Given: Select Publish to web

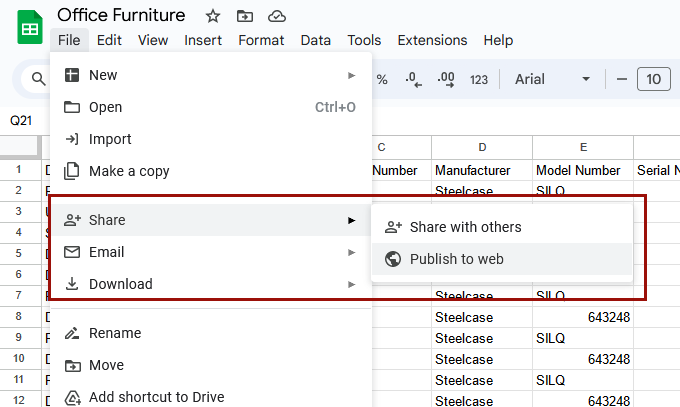Looking at the screenshot, I should click(x=456, y=259).
